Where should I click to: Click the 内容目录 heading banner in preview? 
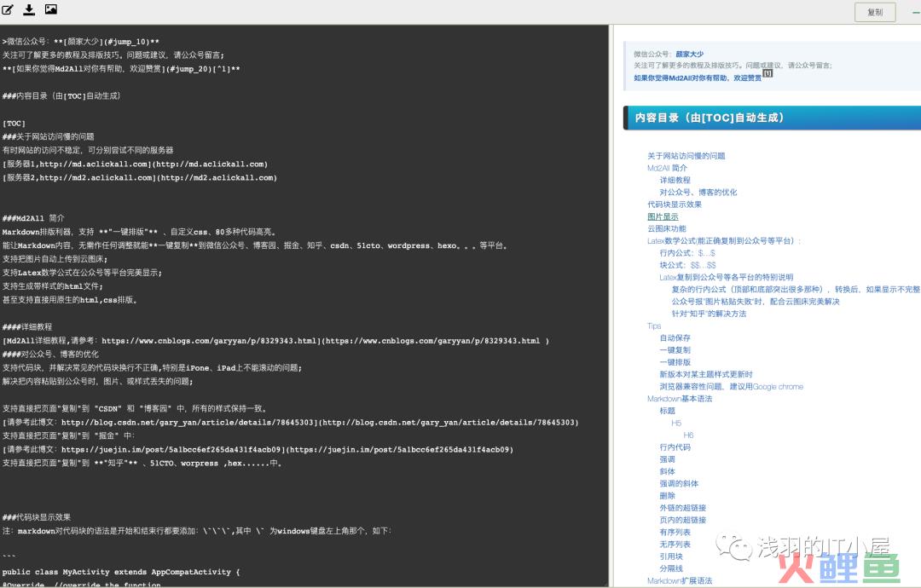[771, 118]
